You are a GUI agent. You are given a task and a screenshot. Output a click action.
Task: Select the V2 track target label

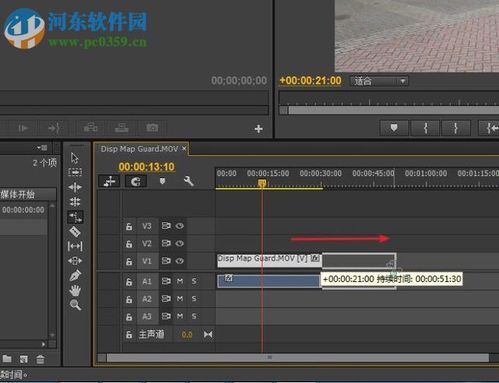(x=147, y=243)
